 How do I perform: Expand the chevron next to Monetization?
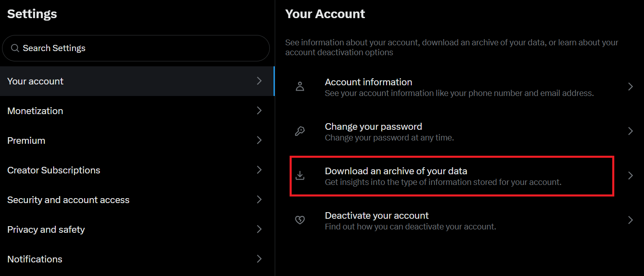click(x=259, y=110)
